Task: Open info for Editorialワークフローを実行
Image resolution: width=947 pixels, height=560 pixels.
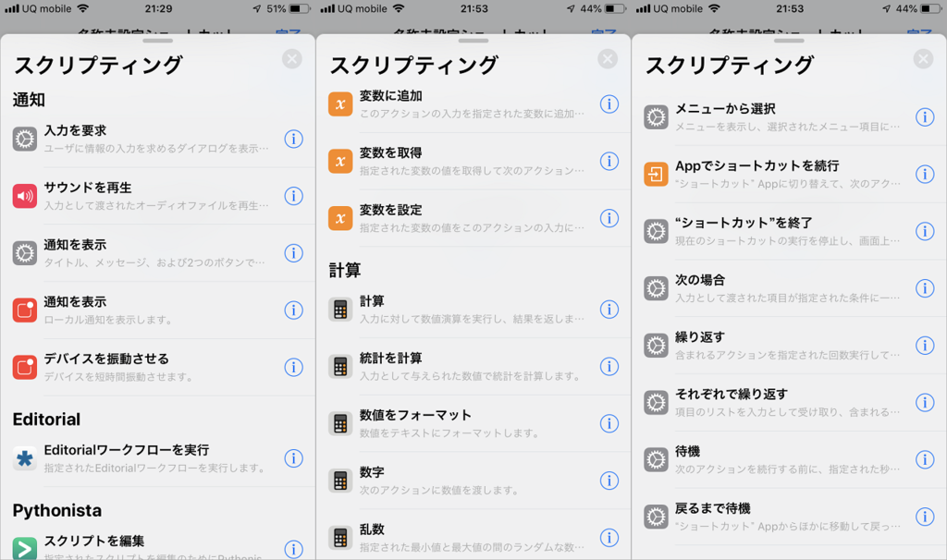Action: point(293,458)
